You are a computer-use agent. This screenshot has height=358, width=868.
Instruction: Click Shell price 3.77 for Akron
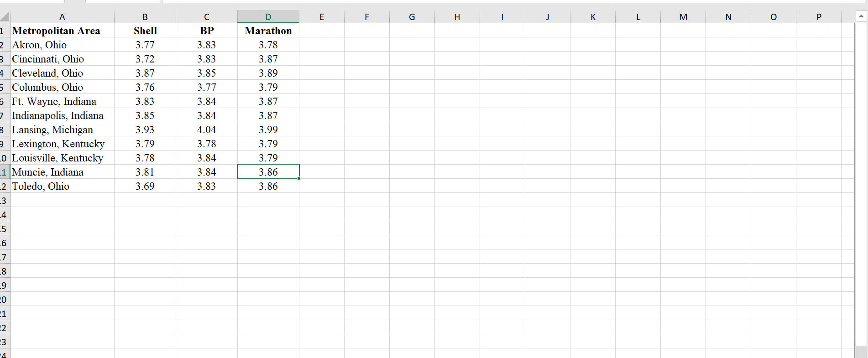(145, 45)
